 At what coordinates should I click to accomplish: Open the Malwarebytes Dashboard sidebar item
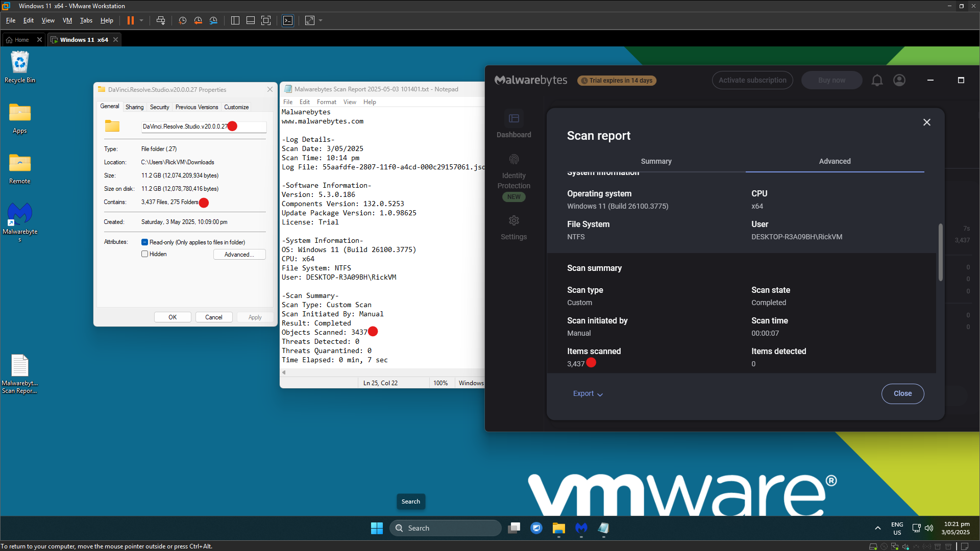coord(514,125)
